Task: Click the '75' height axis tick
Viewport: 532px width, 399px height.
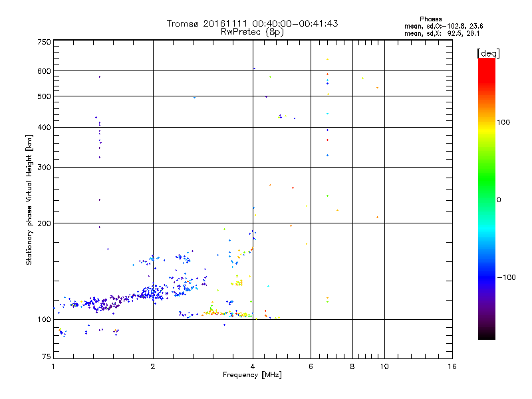Action: (x=47, y=356)
